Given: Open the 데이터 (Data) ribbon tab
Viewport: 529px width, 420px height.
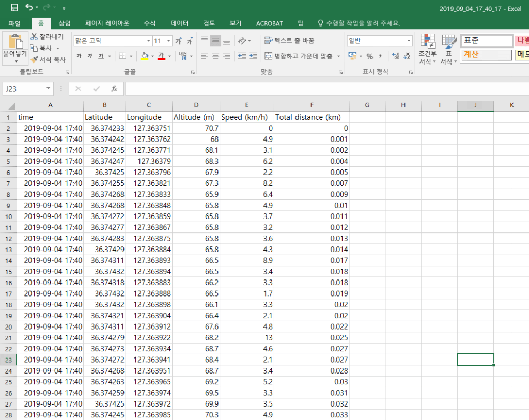Looking at the screenshot, I should click(179, 23).
